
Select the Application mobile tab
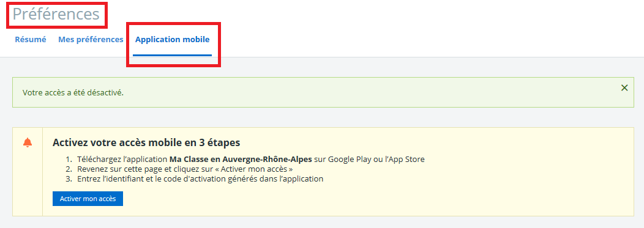point(173,40)
